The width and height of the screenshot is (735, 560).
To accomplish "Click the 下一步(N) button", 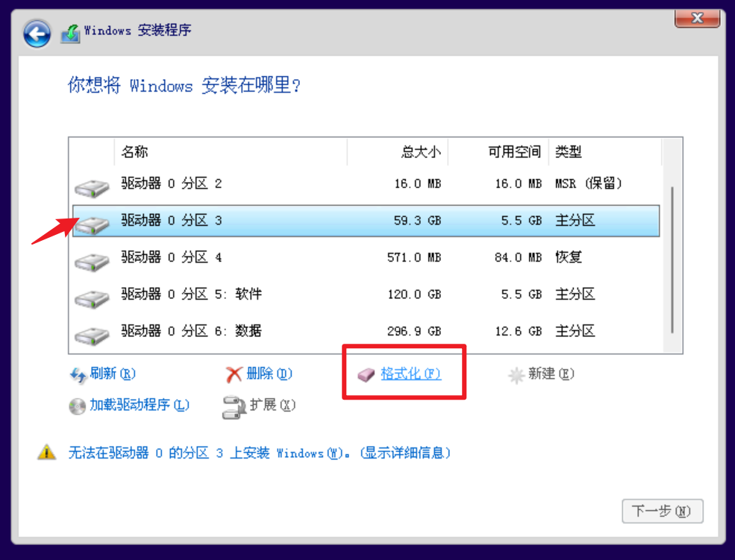I will coord(663,511).
